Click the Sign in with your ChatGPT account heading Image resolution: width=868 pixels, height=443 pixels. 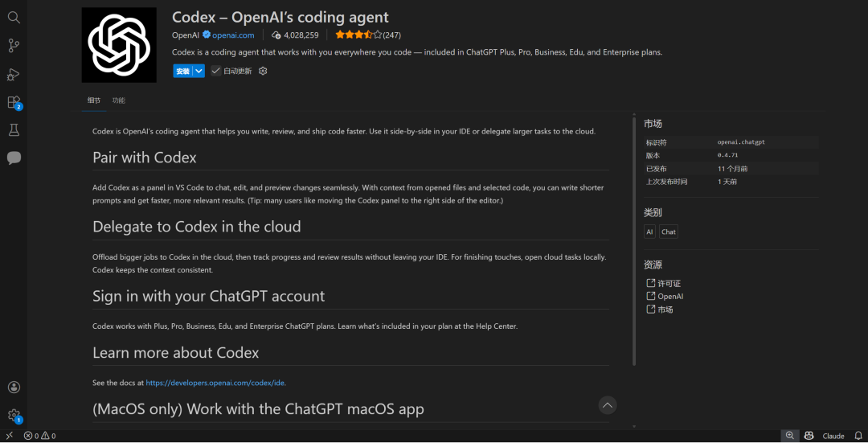point(209,296)
